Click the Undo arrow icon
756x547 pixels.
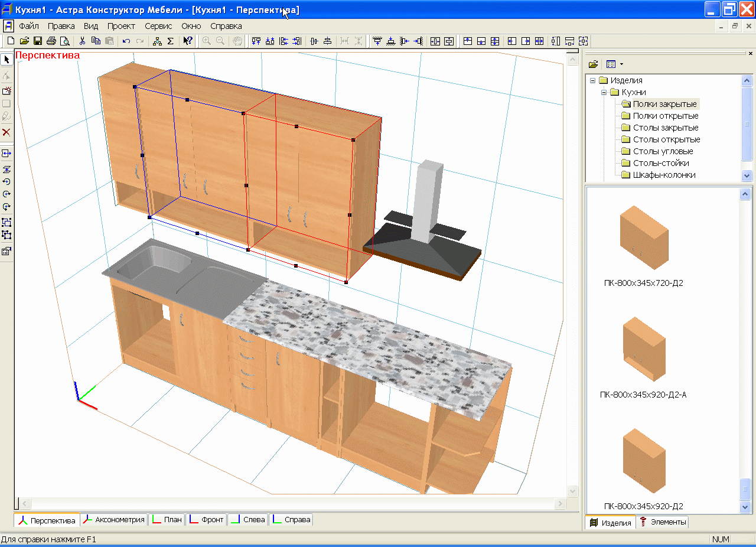point(126,41)
